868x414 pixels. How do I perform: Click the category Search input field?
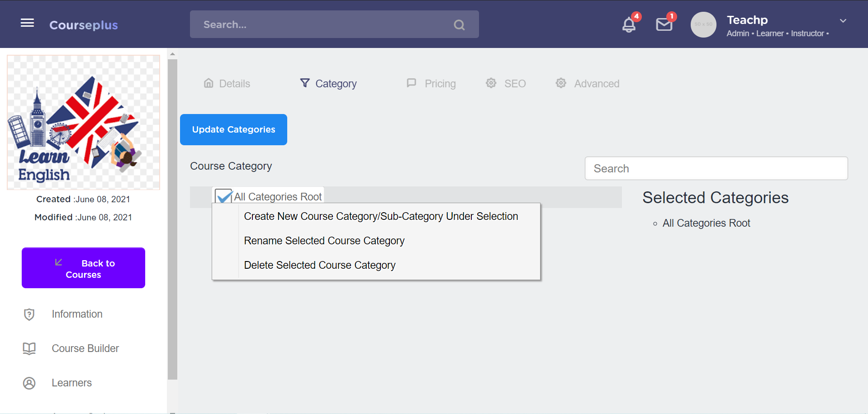pos(716,168)
